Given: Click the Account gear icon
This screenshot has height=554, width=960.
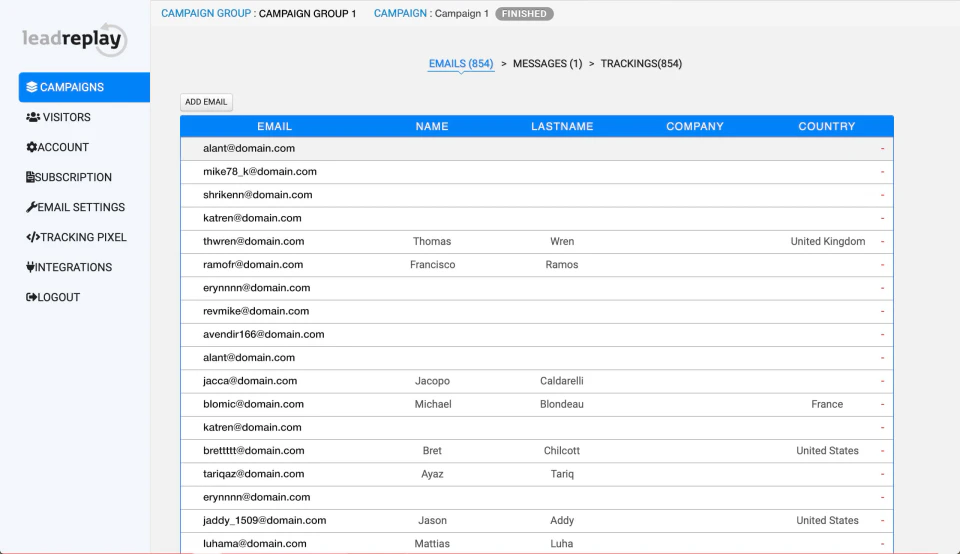Looking at the screenshot, I should (32, 147).
